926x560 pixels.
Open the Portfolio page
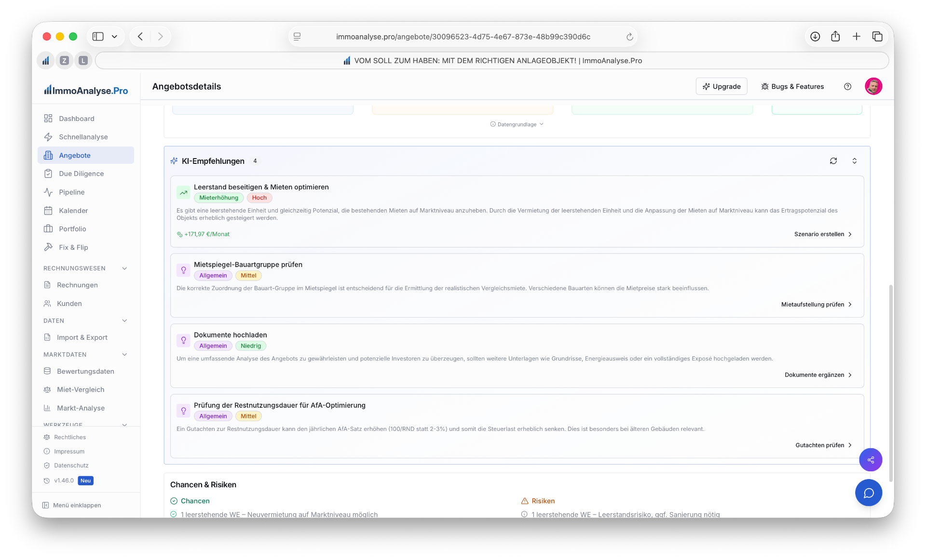tap(86, 229)
